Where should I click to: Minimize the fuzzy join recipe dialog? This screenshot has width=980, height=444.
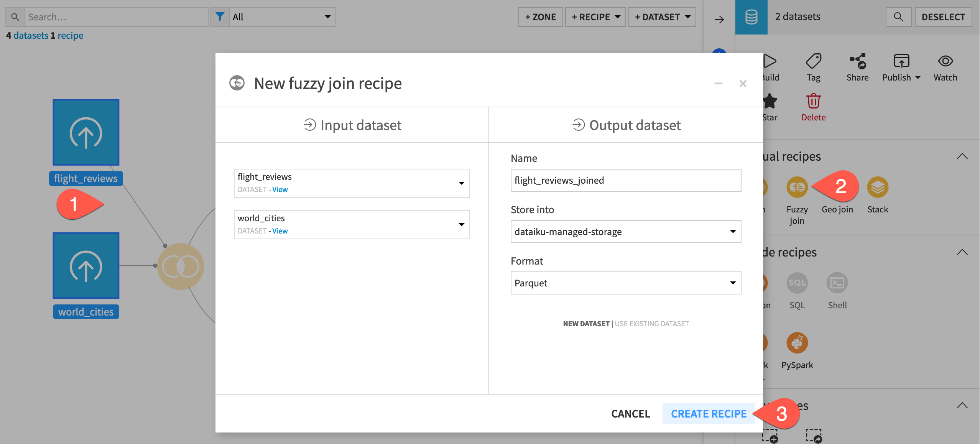pyautogui.click(x=719, y=84)
